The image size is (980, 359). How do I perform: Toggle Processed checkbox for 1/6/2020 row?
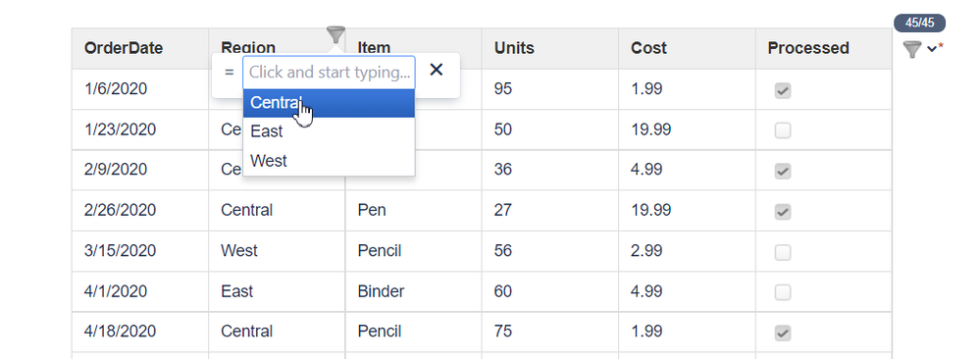coord(783,91)
